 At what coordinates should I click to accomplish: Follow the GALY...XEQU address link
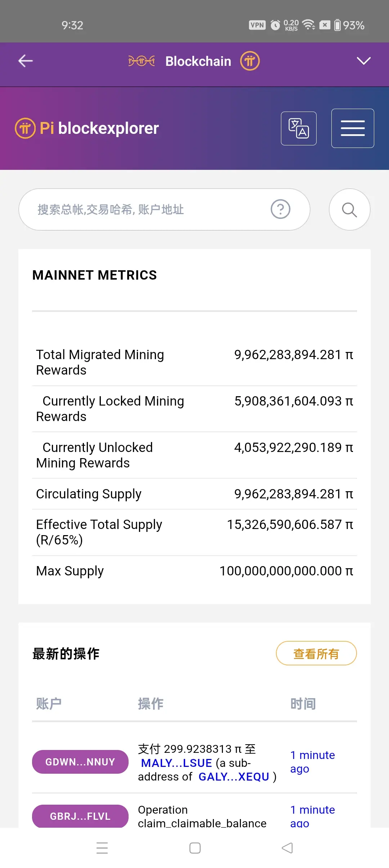[234, 777]
